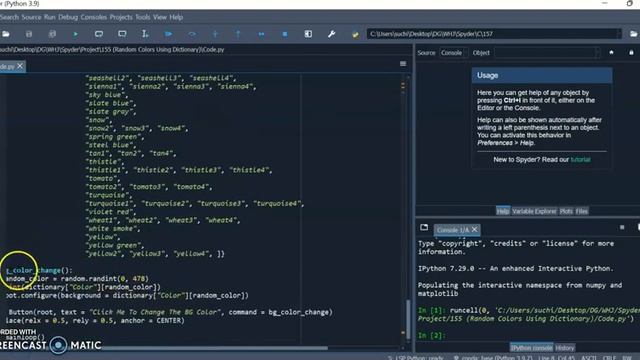Viewport: 640px width, 360px height.
Task: Click the "yellow green" string in editor
Action: [114, 245]
